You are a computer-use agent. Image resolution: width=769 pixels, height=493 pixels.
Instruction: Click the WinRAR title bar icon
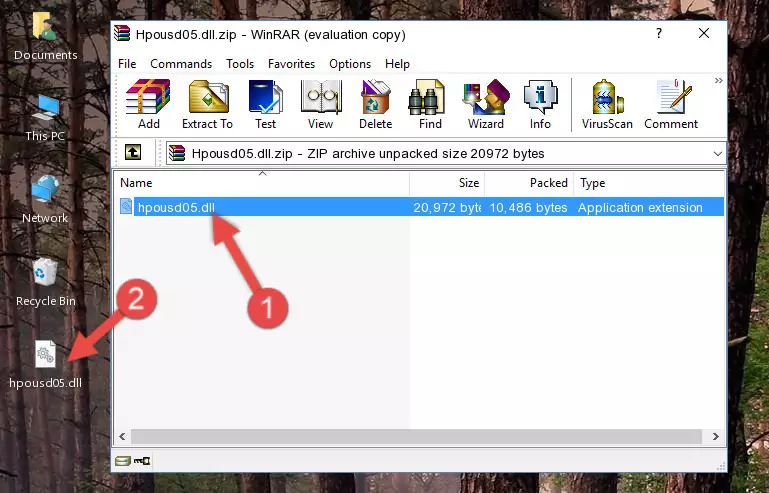click(122, 34)
